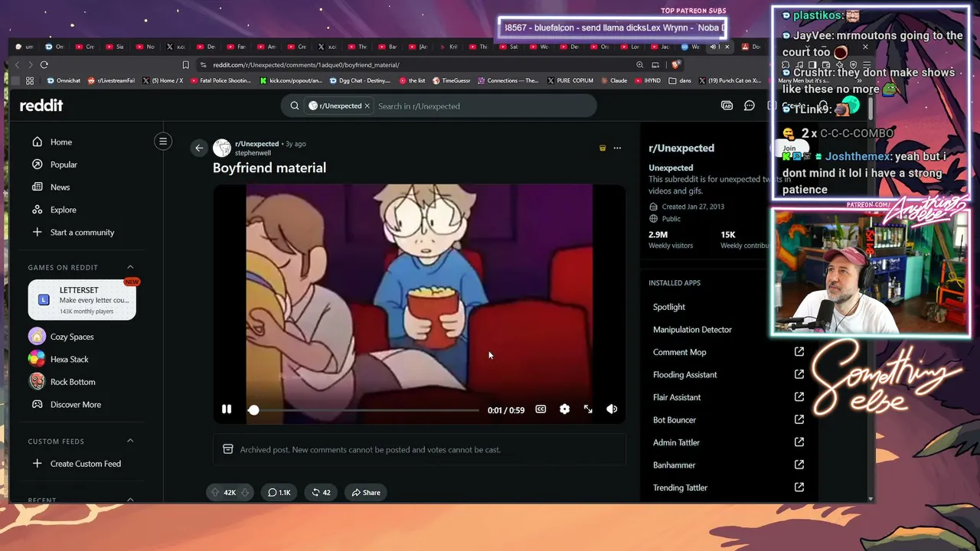980x551 pixels.
Task: Seek the video using the progress bar
Action: tap(364, 410)
